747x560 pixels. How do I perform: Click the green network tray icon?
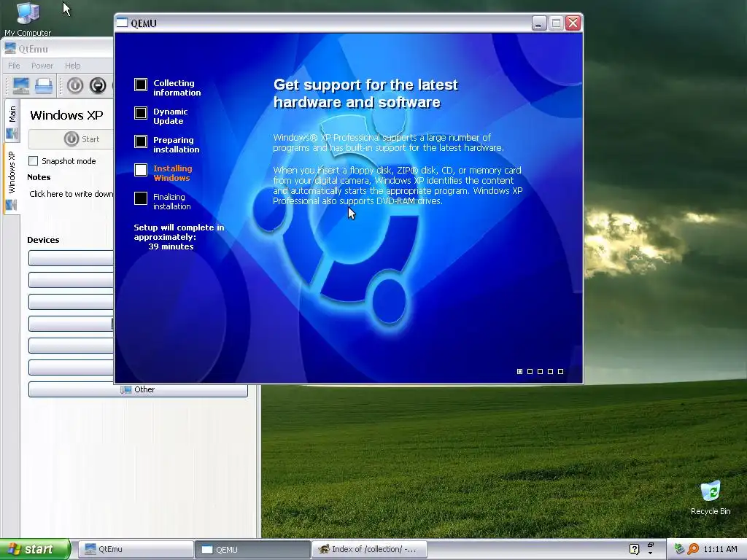(679, 549)
